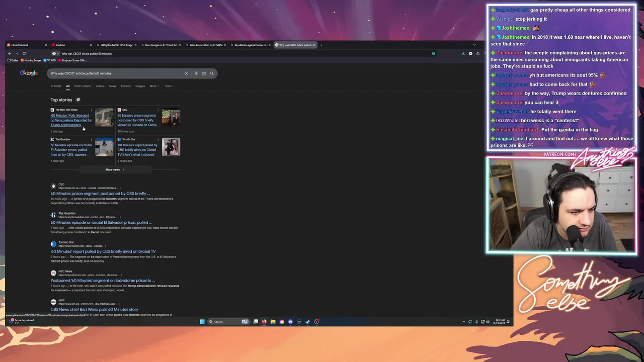Open Discord from the taskbar
Image resolution: width=644 pixels, height=362 pixels.
(x=290, y=322)
